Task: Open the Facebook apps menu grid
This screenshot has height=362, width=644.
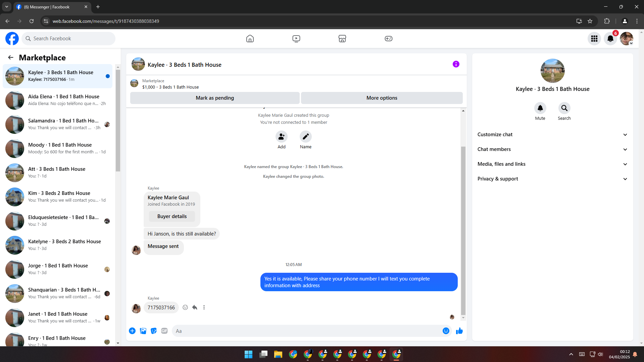Action: [x=594, y=39]
